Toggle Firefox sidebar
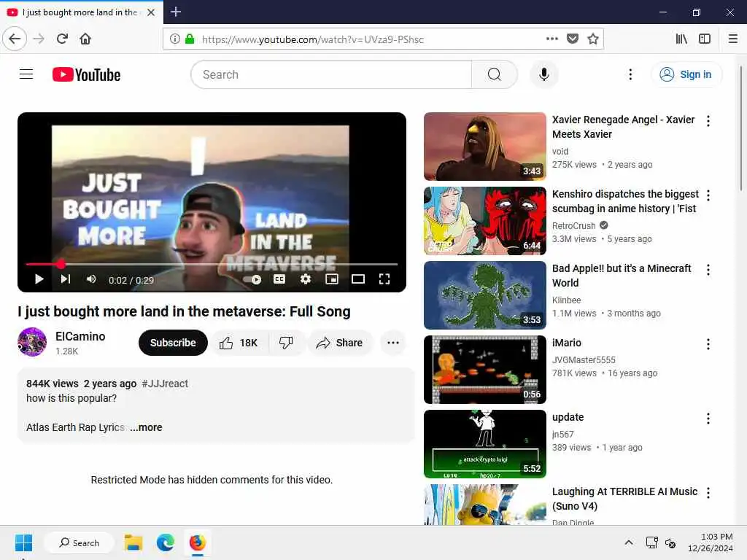 click(705, 39)
